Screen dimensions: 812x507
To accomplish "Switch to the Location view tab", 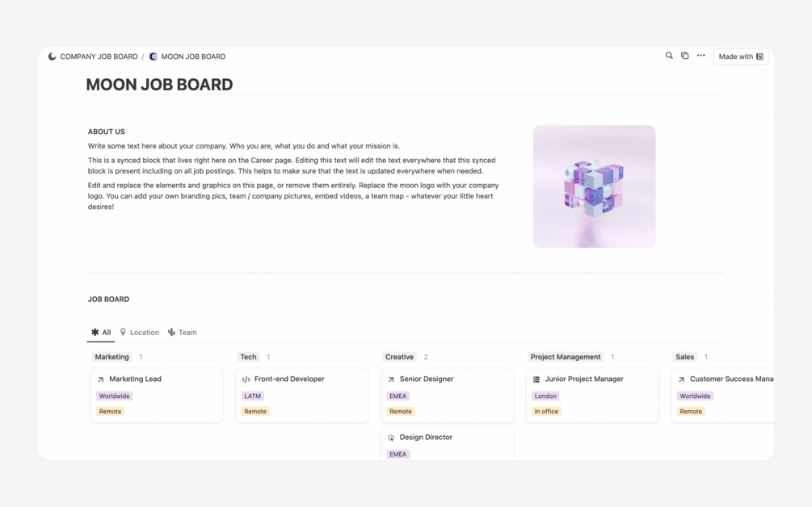I will click(140, 333).
